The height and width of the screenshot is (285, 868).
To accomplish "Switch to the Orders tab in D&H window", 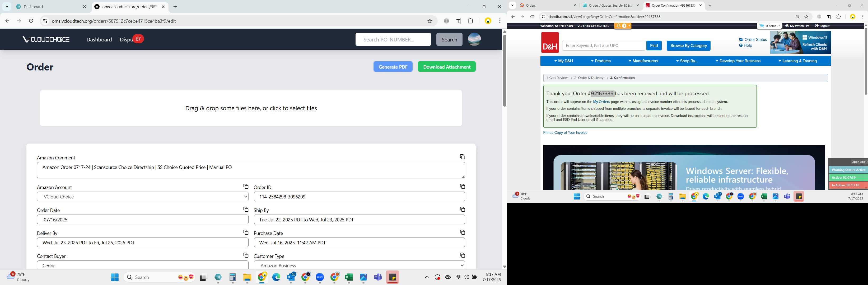I will click(x=548, y=5).
